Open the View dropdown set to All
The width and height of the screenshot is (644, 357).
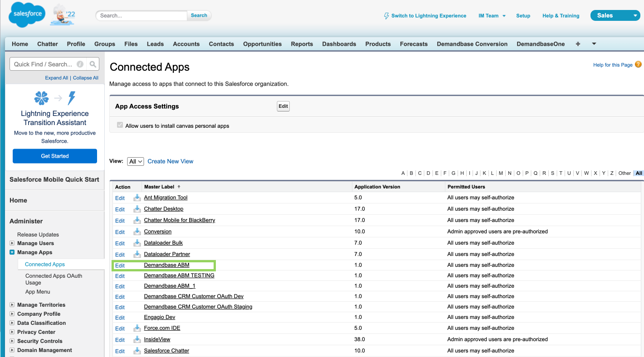tap(135, 161)
